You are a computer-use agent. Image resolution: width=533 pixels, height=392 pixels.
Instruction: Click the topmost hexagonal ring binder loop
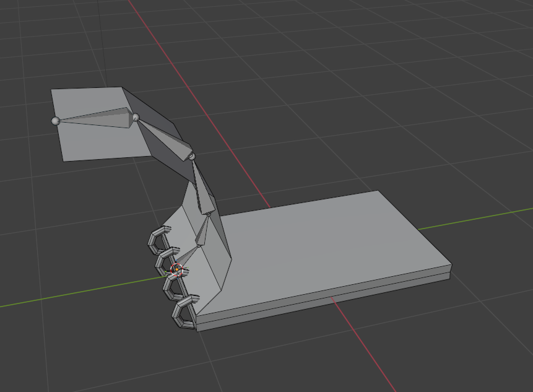click(x=158, y=240)
